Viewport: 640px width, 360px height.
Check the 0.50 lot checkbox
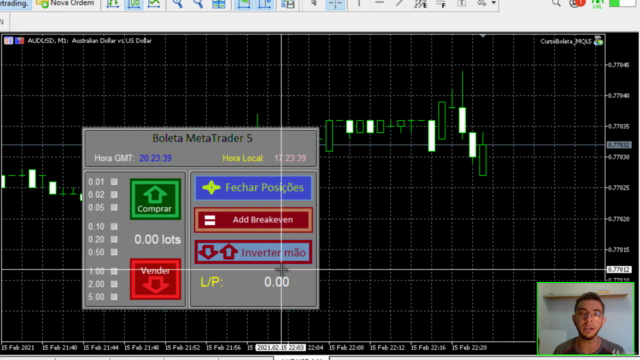(x=114, y=252)
